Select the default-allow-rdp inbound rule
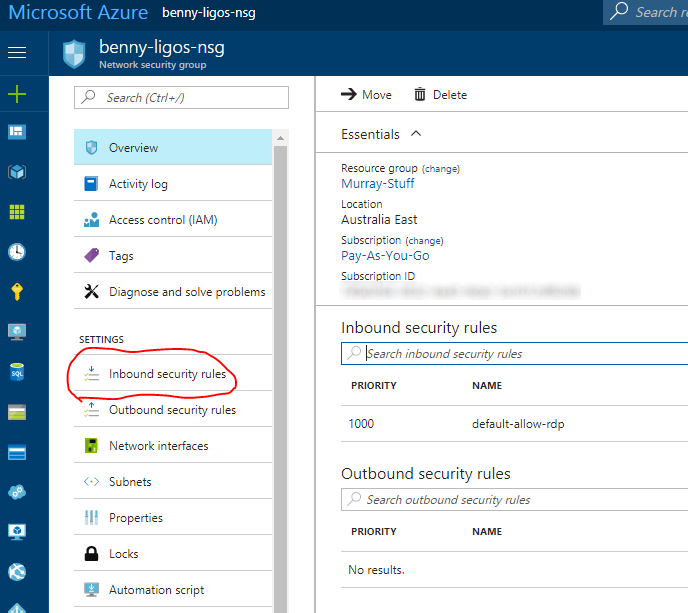This screenshot has width=688, height=613. click(518, 423)
